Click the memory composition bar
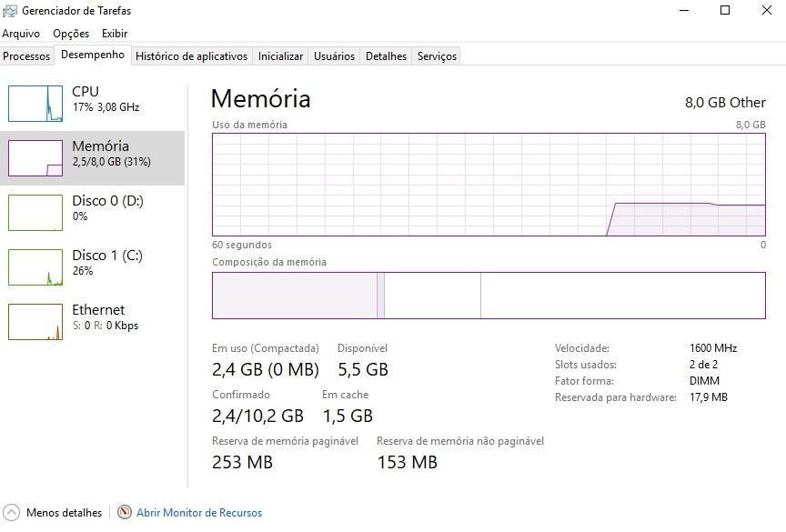 coord(489,296)
